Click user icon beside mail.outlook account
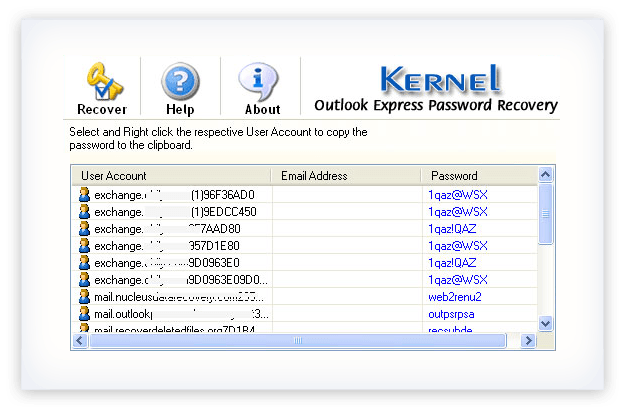This screenshot has width=624, height=409. [x=84, y=314]
